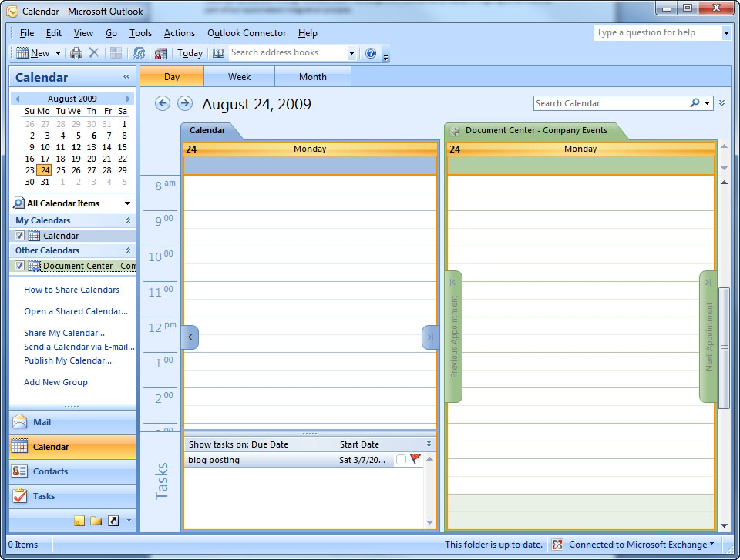Click Next Appointment tab in Company Events
Viewport: 740px width, 560px height.
coord(708,337)
